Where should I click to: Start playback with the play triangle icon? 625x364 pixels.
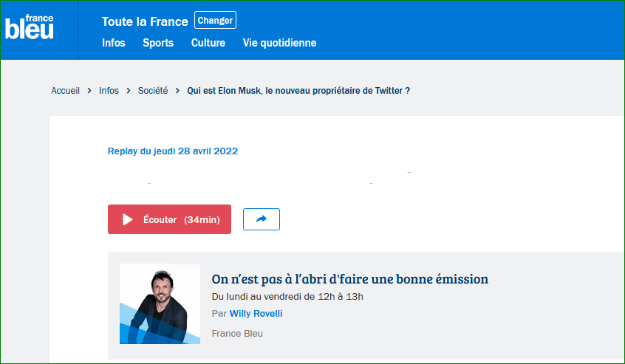128,219
